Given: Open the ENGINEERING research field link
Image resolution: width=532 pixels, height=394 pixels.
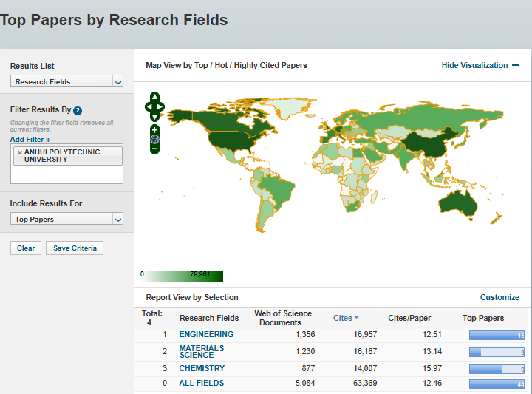Looking at the screenshot, I should pos(206,334).
